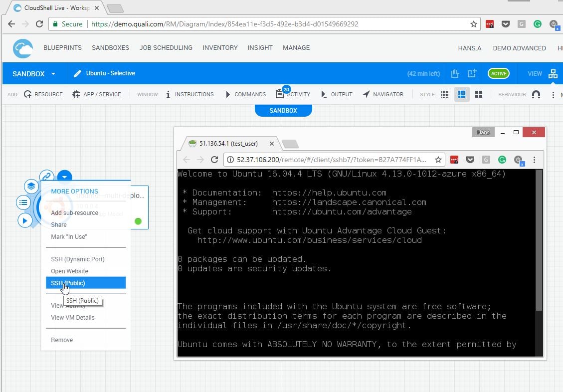The image size is (563, 392).
Task: Open the Commands window
Action: click(x=246, y=94)
